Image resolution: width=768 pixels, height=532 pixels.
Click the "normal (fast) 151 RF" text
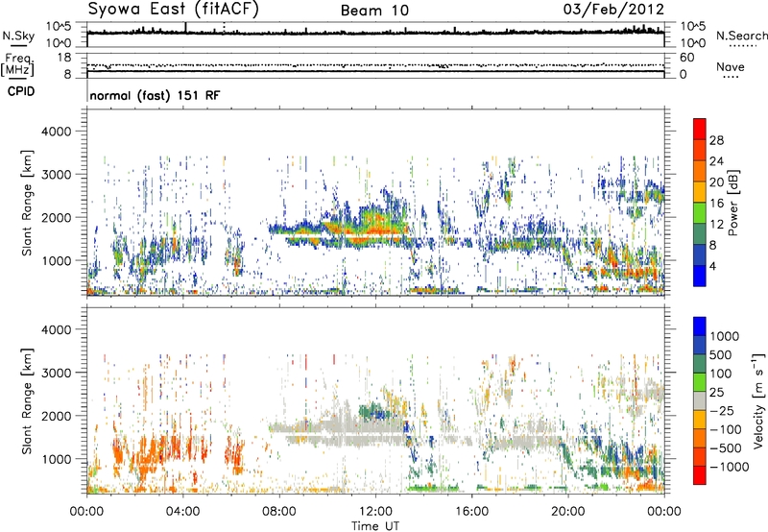[155, 95]
